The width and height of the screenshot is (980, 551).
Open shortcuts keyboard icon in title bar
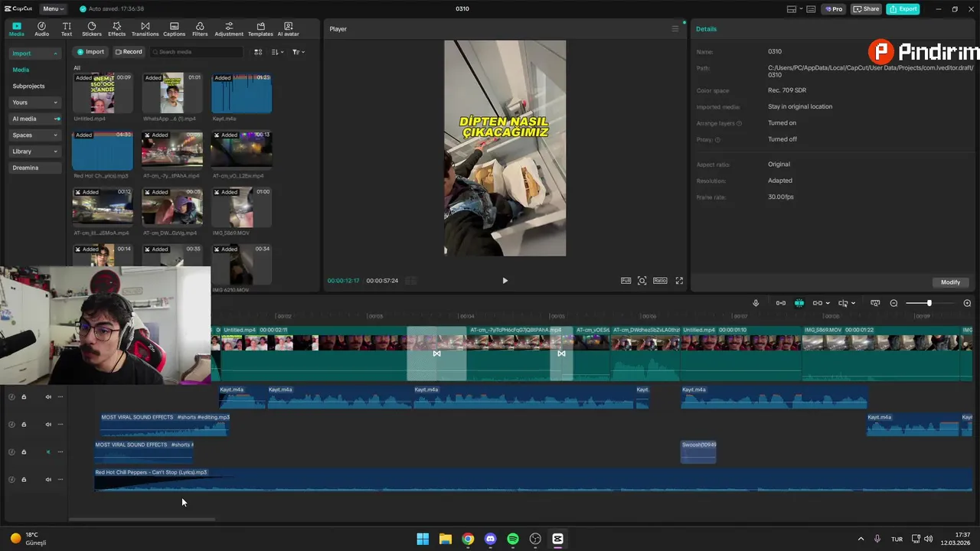[x=811, y=9]
